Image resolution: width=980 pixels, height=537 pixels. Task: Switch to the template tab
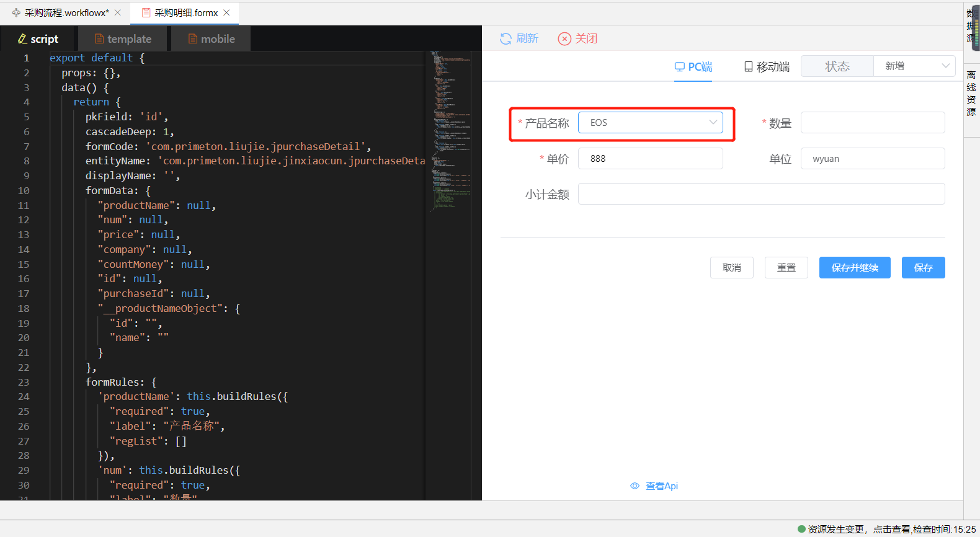tap(123, 39)
